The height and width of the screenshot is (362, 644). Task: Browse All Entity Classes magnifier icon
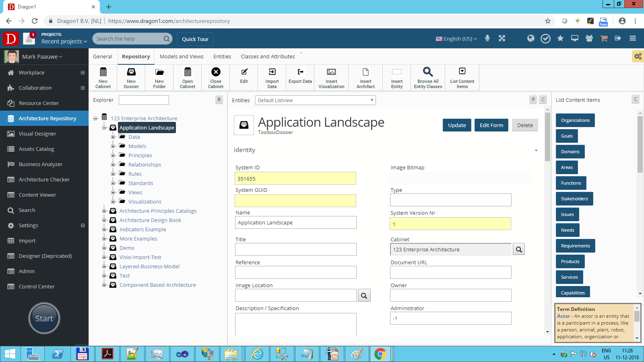pos(428,72)
